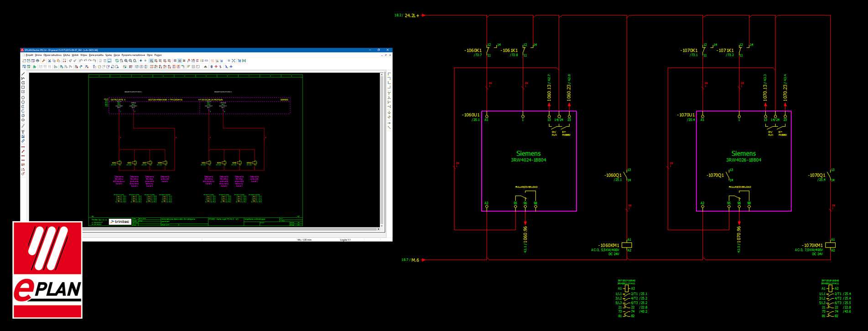Screen dimensions: 868x331
Task: Click the trinitec logo in title block
Action: click(x=120, y=222)
